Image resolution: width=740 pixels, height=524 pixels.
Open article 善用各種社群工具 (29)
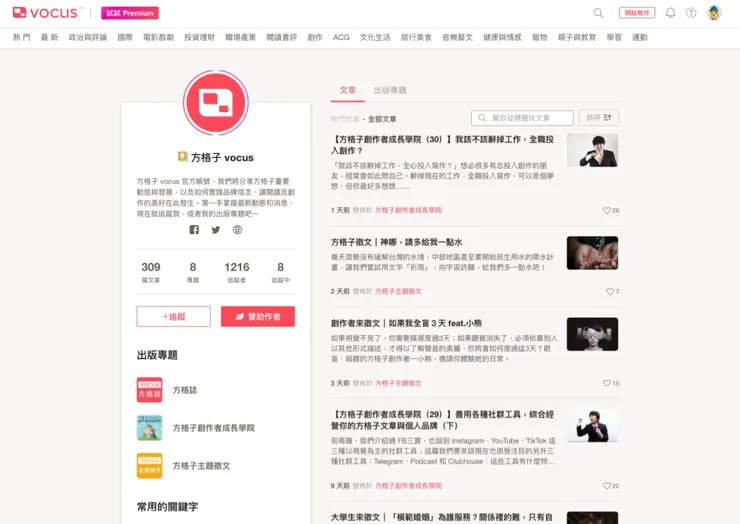click(443, 420)
